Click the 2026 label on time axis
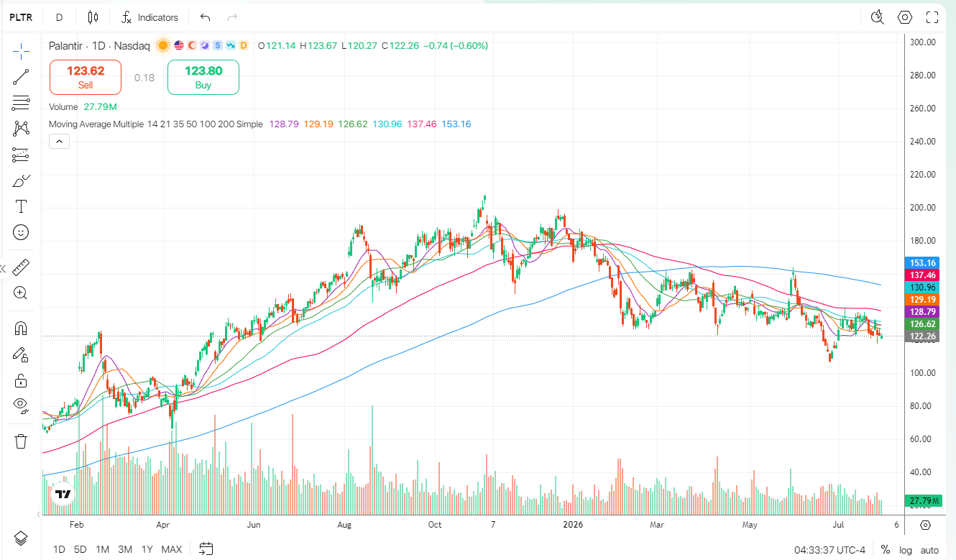 click(573, 525)
